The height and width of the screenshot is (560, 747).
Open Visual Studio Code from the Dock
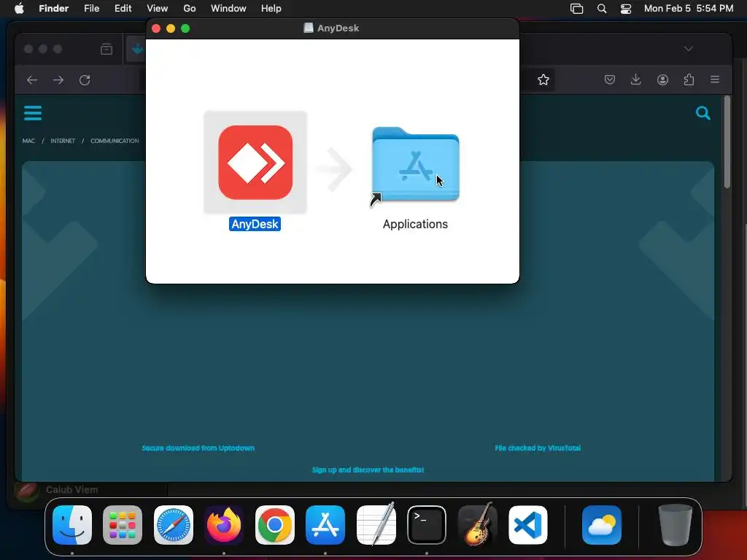pyautogui.click(x=528, y=525)
